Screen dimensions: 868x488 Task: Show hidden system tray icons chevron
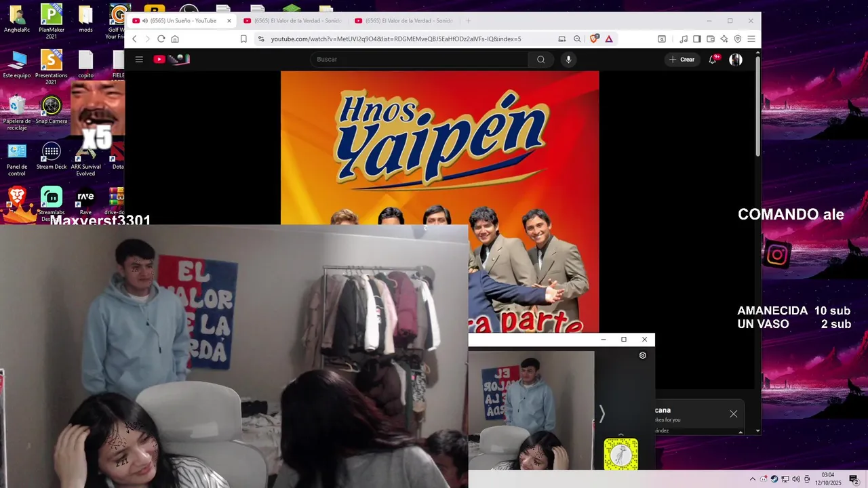(x=752, y=479)
